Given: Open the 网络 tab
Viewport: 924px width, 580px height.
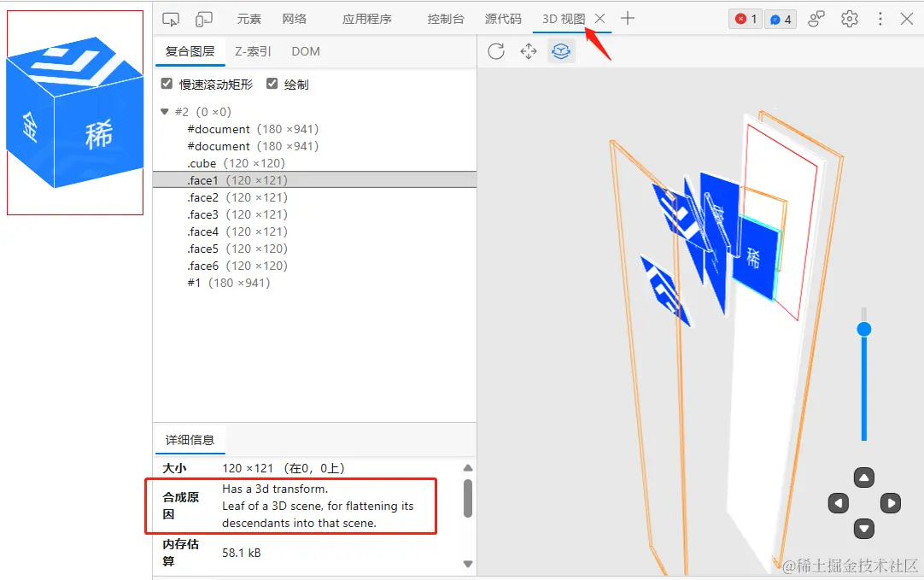Looking at the screenshot, I should tap(294, 19).
